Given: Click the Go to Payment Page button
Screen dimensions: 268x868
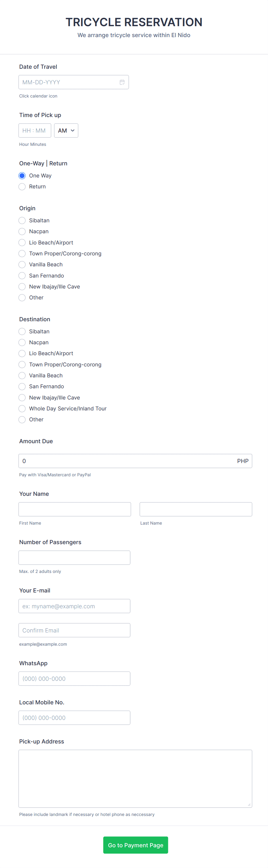Looking at the screenshot, I should pos(135,845).
